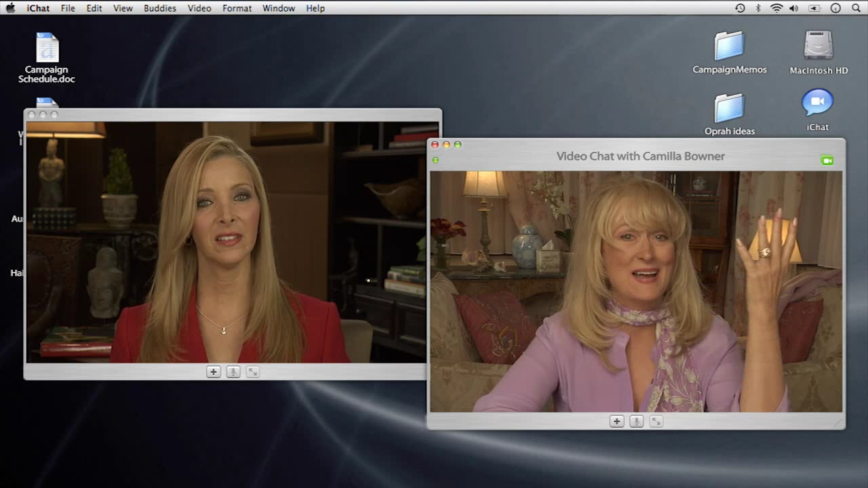Open the Window menu

[x=279, y=8]
